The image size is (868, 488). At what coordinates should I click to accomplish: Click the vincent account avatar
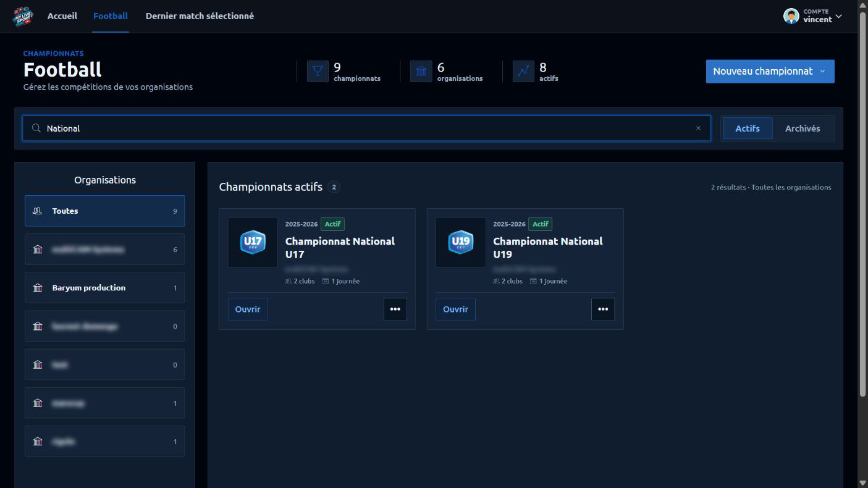pyautogui.click(x=791, y=16)
